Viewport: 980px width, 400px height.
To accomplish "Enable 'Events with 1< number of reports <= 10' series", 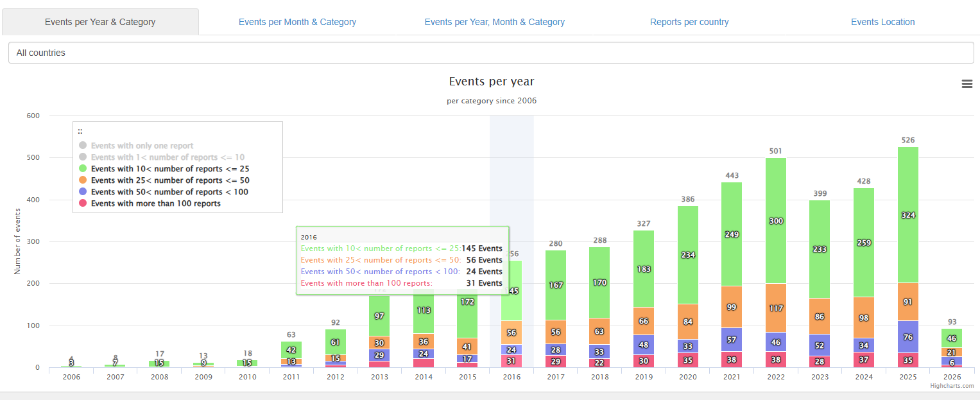I will pos(167,157).
